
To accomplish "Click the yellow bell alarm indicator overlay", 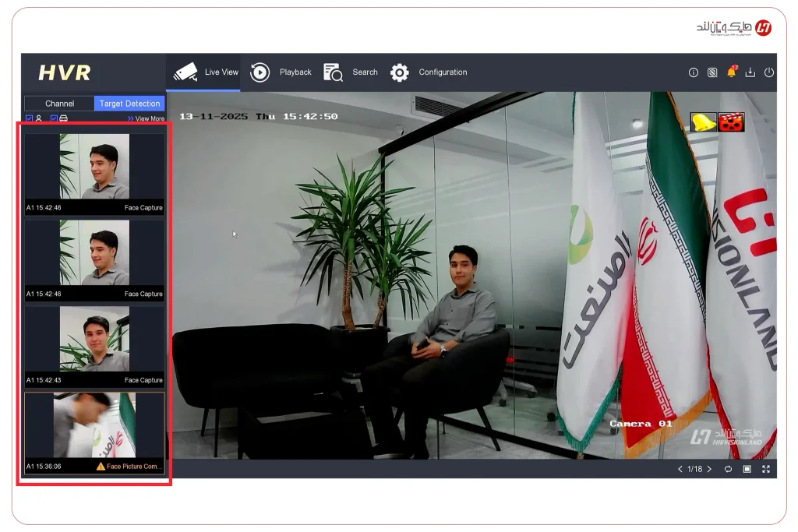I will click(702, 122).
